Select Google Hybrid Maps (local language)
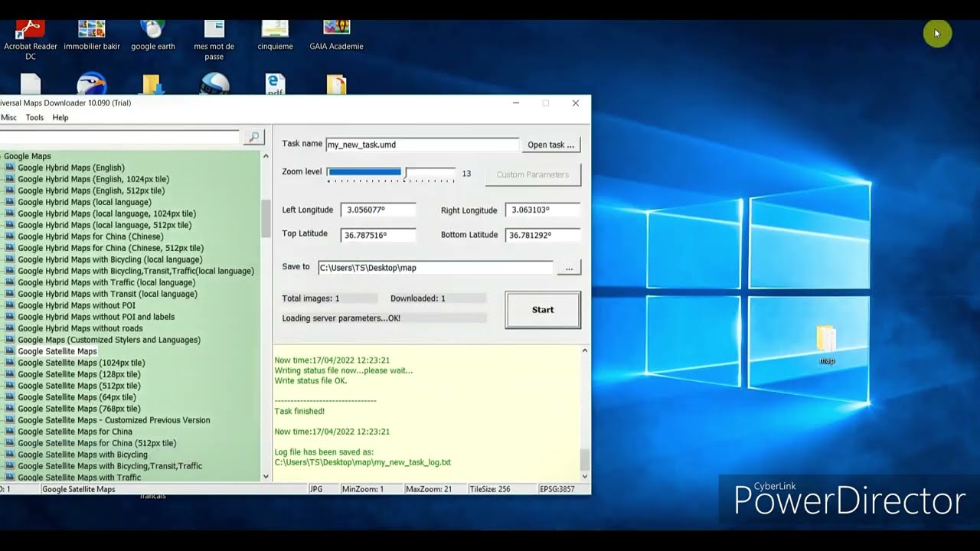The height and width of the screenshot is (551, 980). [84, 202]
